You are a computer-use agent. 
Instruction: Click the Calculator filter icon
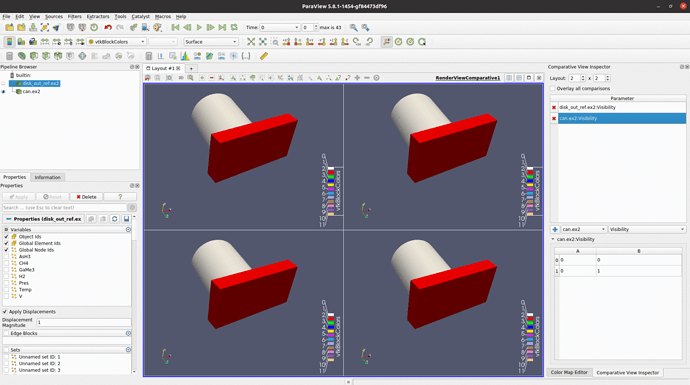[x=9, y=56]
